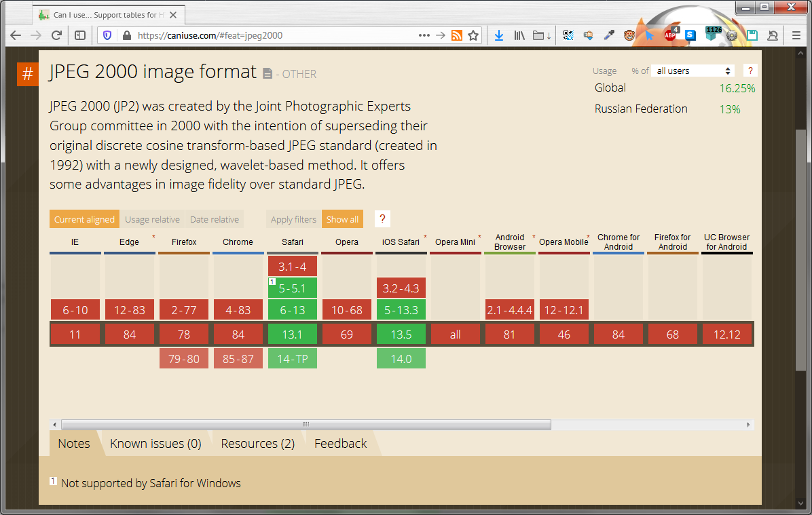
Task: Activate the eyedropper color picker extension
Action: coord(609,35)
